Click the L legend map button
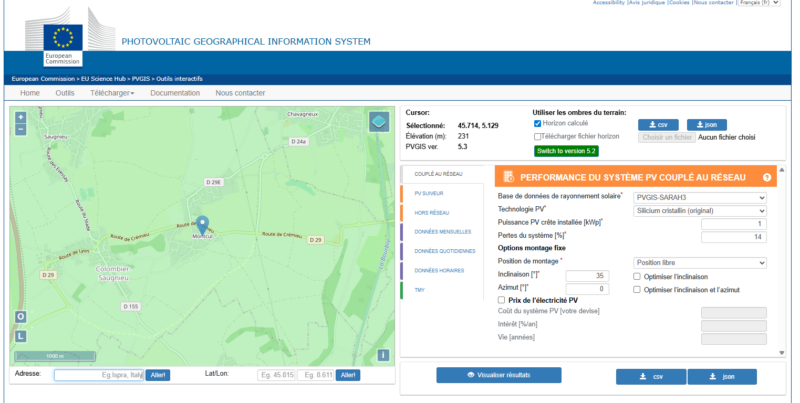Viewport: 800px width, 403px height. point(20,336)
